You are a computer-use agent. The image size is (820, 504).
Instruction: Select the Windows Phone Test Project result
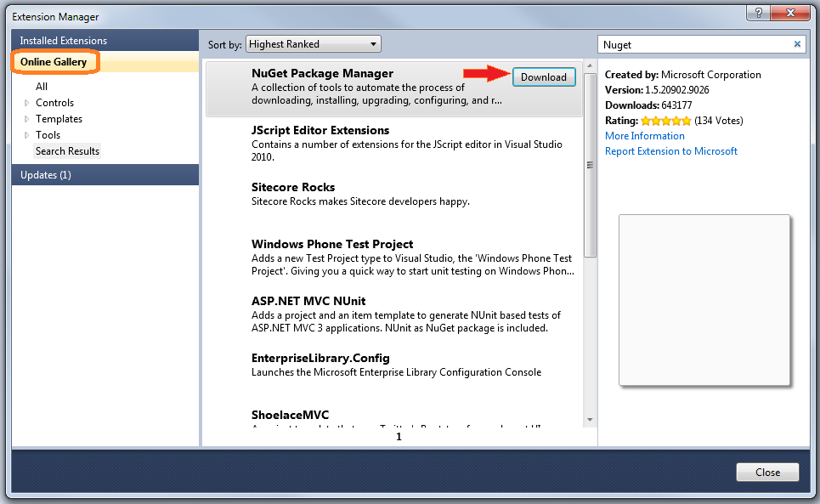(393, 258)
